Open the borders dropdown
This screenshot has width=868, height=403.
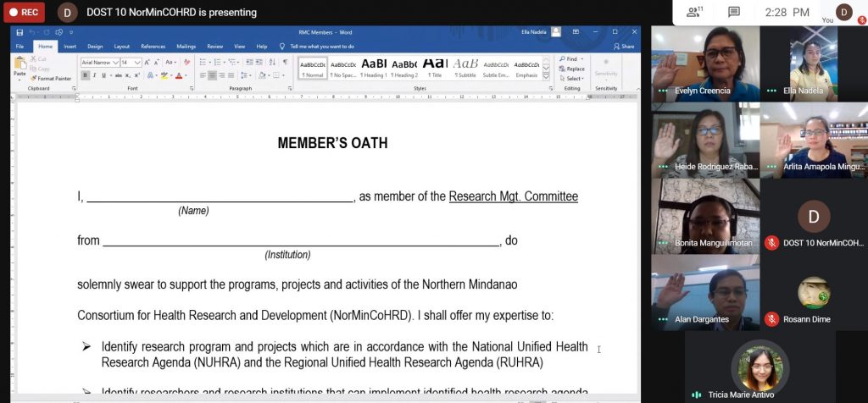pos(283,75)
